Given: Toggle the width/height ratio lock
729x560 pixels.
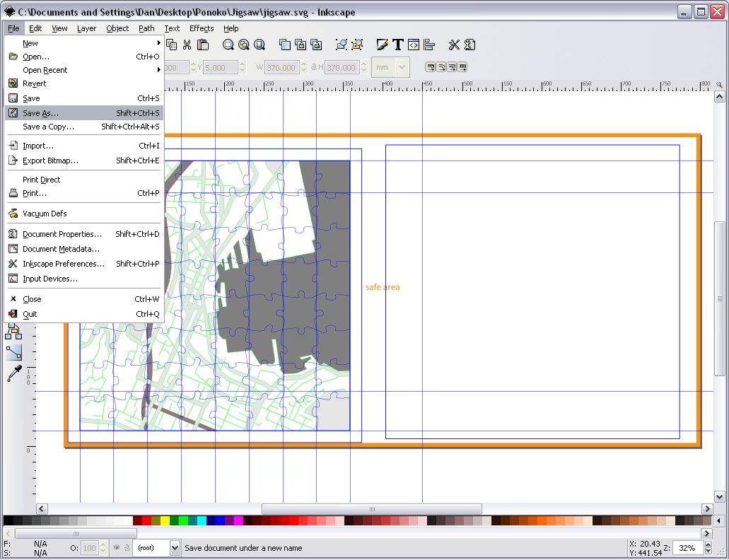Looking at the screenshot, I should point(314,67).
